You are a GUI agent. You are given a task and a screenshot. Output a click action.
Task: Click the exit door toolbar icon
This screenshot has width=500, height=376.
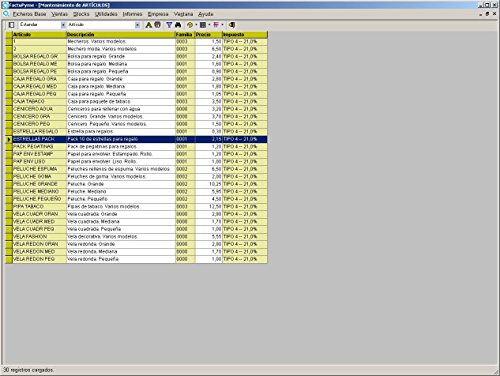[232, 25]
